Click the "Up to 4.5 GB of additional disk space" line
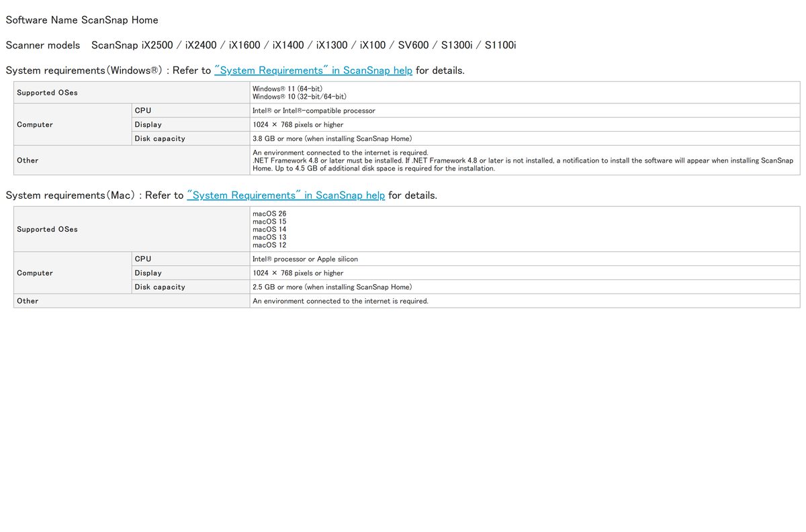The width and height of the screenshot is (806, 532). 385,169
